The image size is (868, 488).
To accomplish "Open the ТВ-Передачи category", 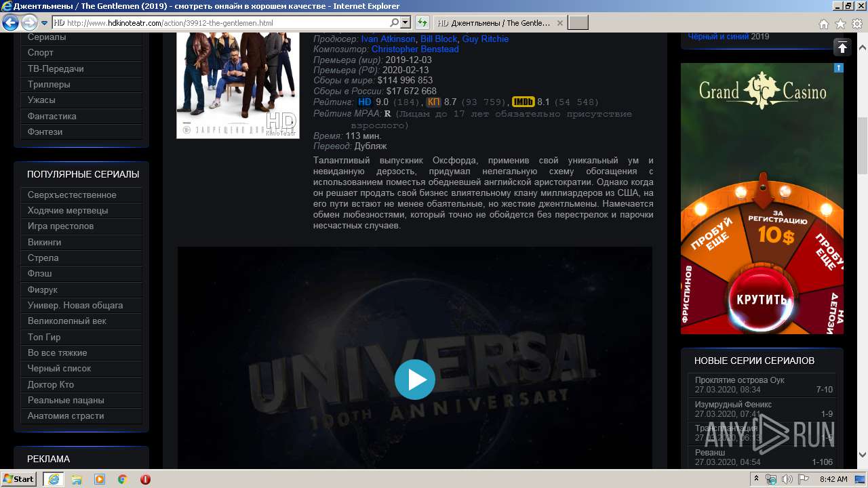I will (x=81, y=68).
